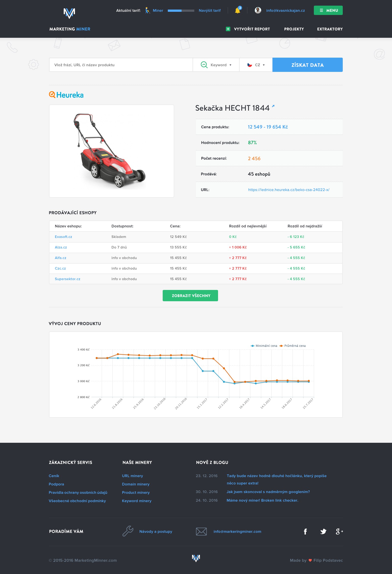Image resolution: width=392 pixels, height=574 pixels.
Task: Open the Domain minery footer link
Action: point(136,484)
